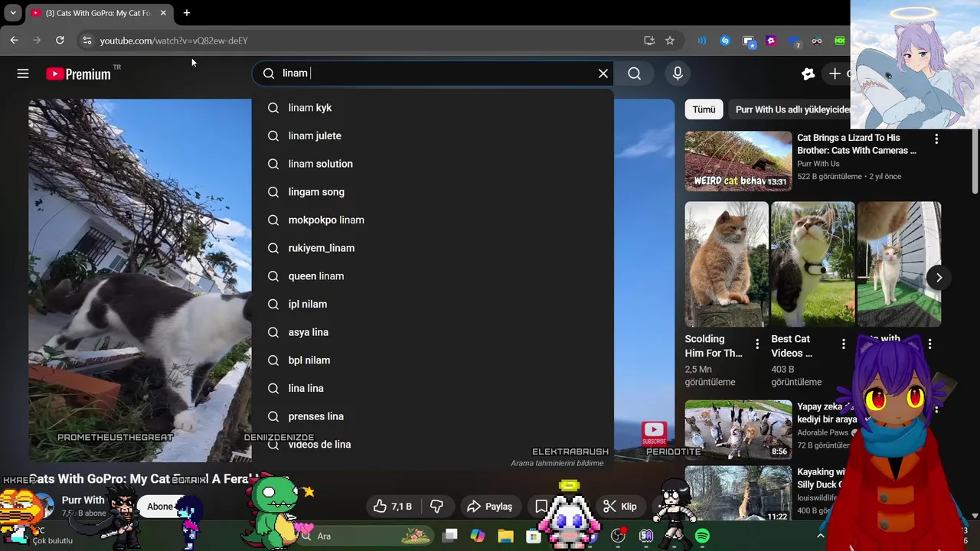Reload the page with refresh button
The image size is (980, 551).
point(60,41)
